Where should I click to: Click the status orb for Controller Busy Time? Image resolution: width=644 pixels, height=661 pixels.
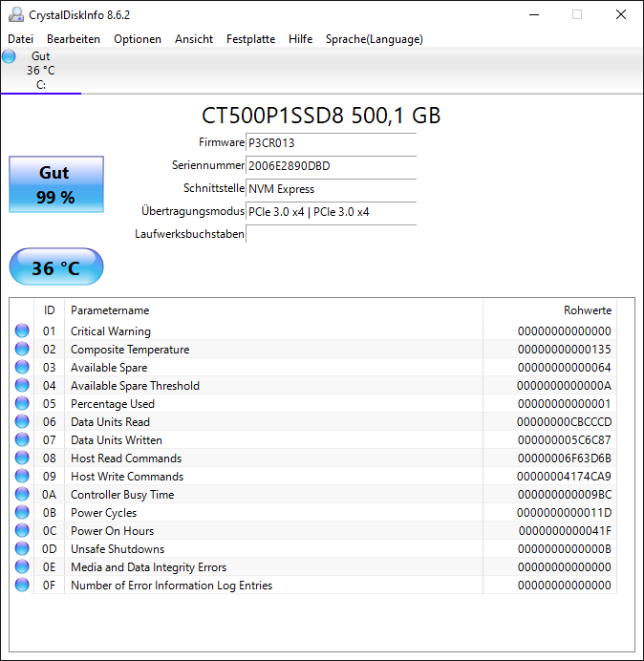[22, 494]
